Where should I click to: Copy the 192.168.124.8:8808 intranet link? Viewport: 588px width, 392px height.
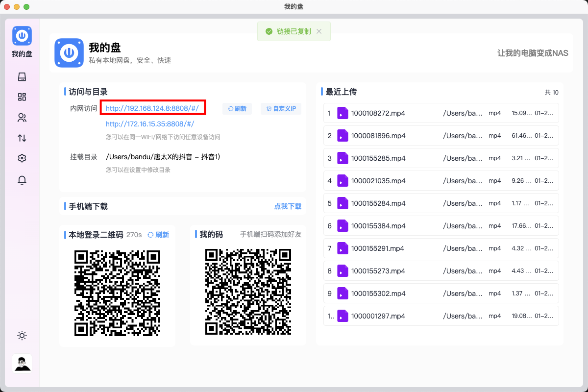pos(152,108)
